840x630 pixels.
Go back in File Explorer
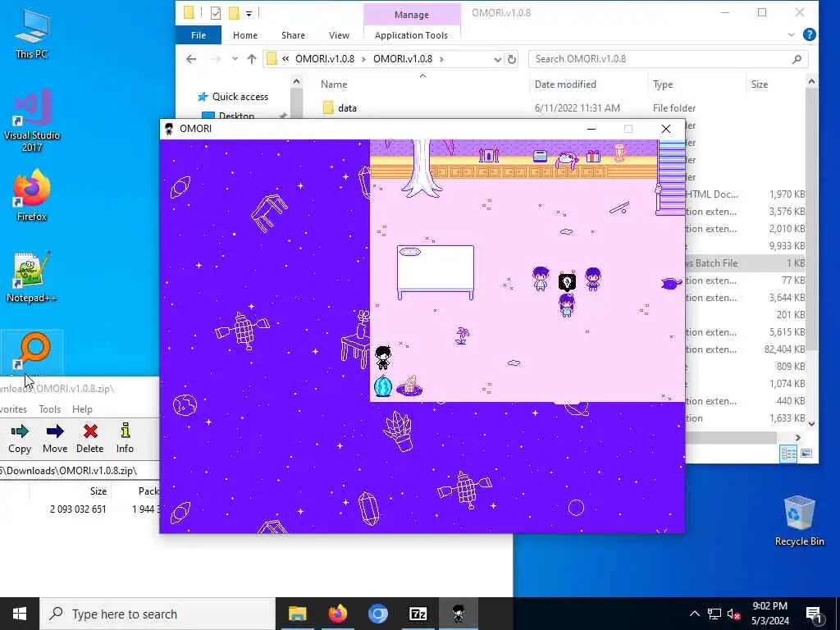pyautogui.click(x=191, y=59)
